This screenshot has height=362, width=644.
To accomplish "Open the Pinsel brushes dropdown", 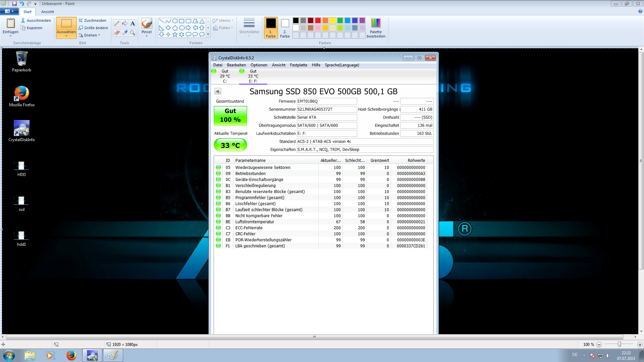I will tap(147, 35).
